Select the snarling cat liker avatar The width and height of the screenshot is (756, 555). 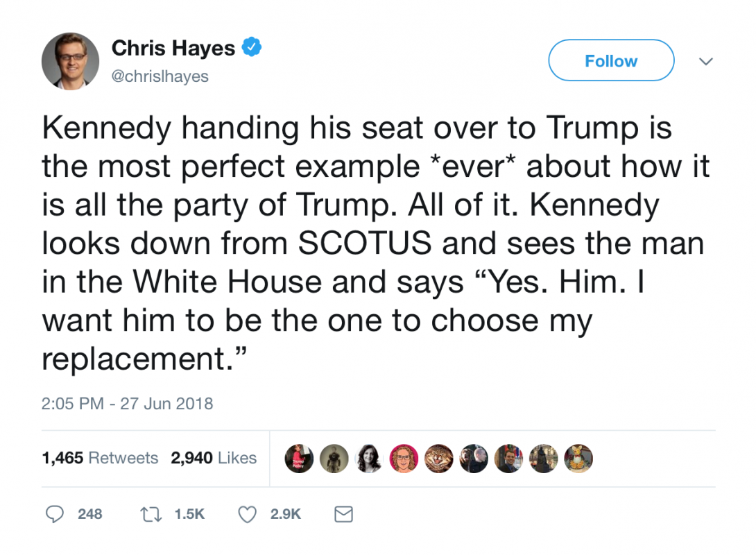(x=439, y=458)
